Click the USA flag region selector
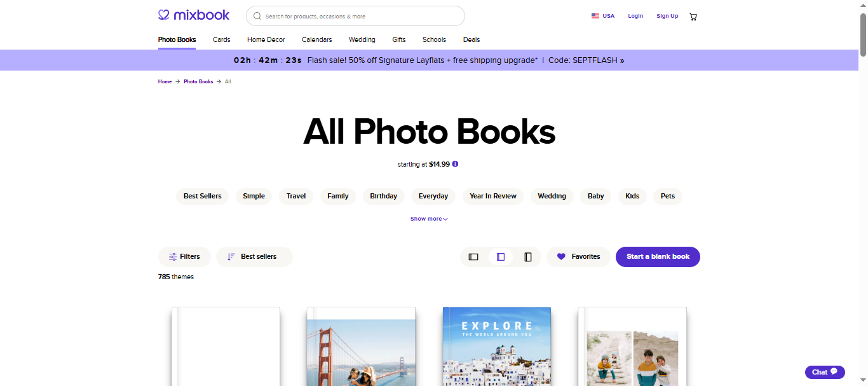Viewport: 868px width, 386px height. click(602, 16)
